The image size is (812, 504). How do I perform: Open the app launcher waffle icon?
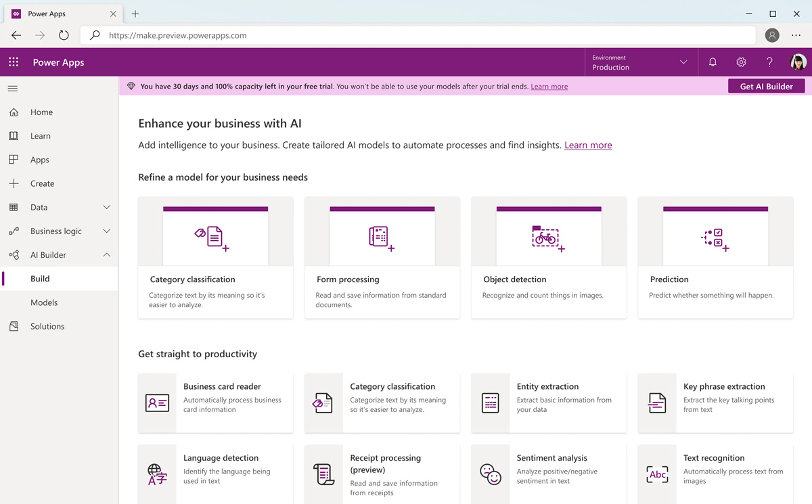click(14, 62)
